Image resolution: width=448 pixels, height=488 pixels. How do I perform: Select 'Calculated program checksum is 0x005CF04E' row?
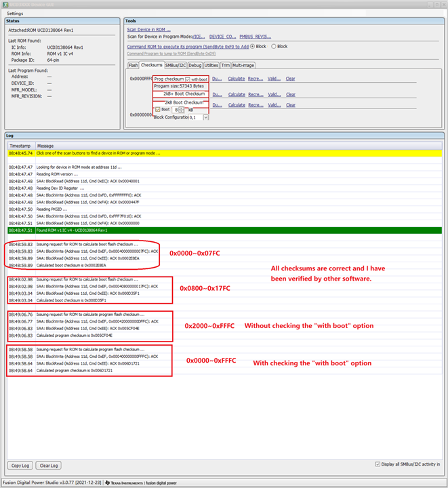(x=224, y=335)
